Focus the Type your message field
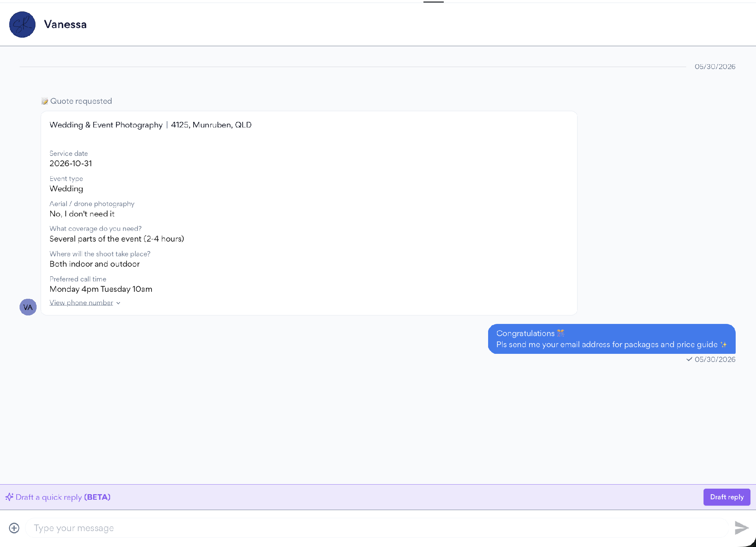Screen dimensions: 756x547 pos(377,528)
